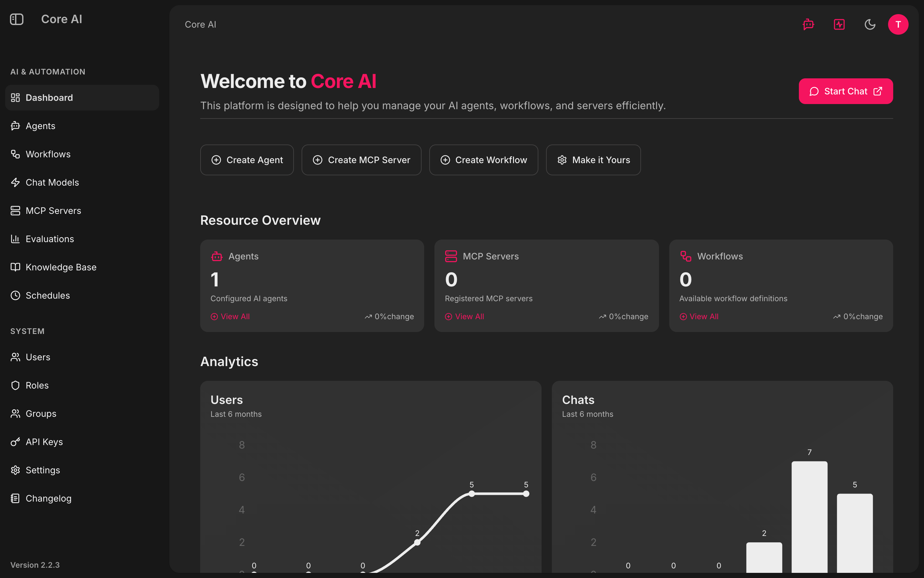Open Roles in the sidebar

tap(82, 385)
